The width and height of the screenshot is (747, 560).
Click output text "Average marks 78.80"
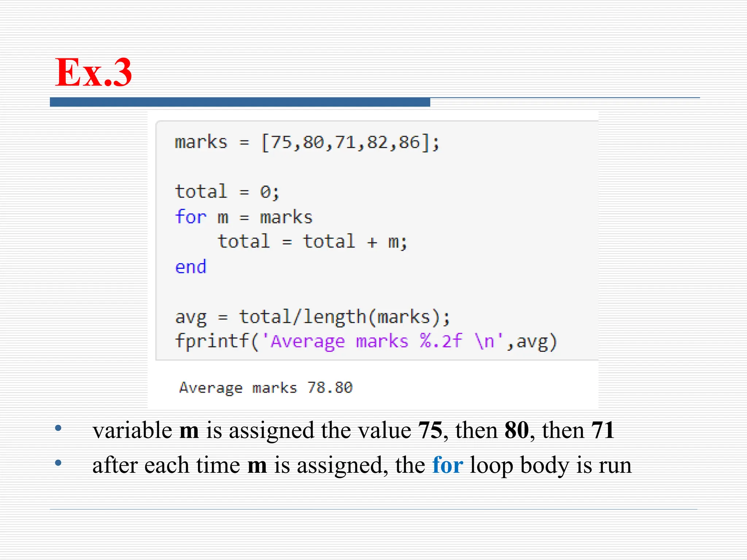266,388
